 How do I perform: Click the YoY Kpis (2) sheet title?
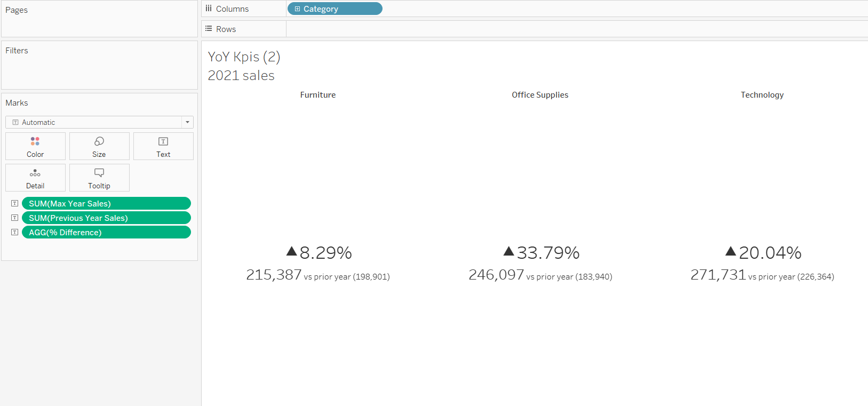pyautogui.click(x=244, y=57)
